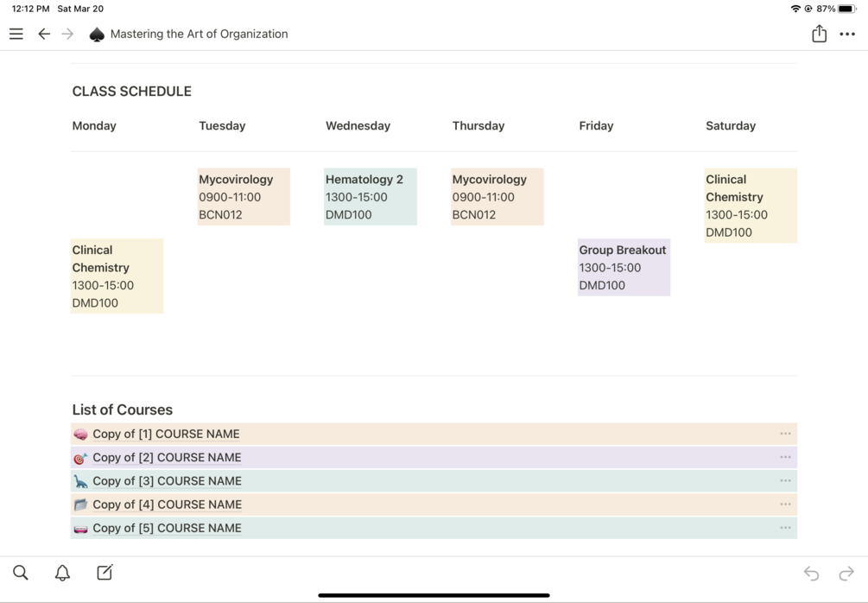Open Copy of [2] COURSE NAME page
Viewport: 868px width, 603px height.
(x=167, y=458)
